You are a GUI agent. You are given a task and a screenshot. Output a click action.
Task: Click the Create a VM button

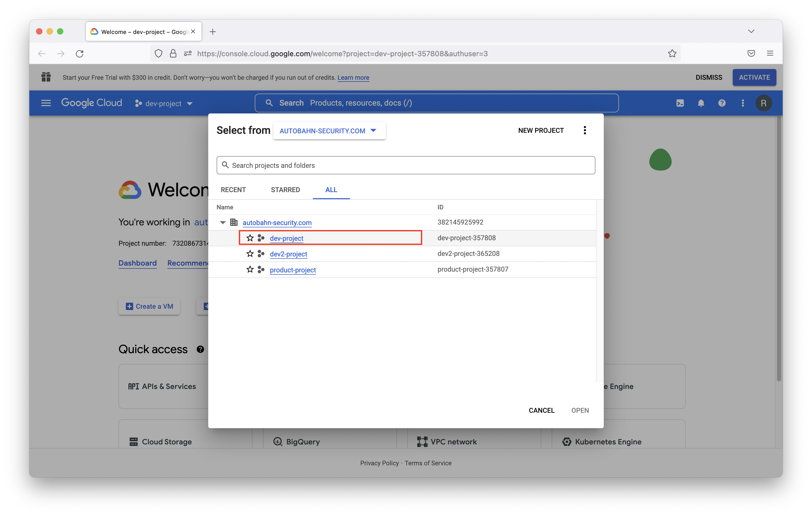[149, 306]
